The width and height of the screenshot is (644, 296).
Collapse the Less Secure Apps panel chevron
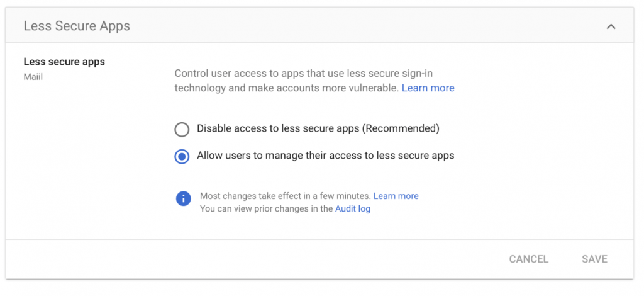pyautogui.click(x=610, y=26)
